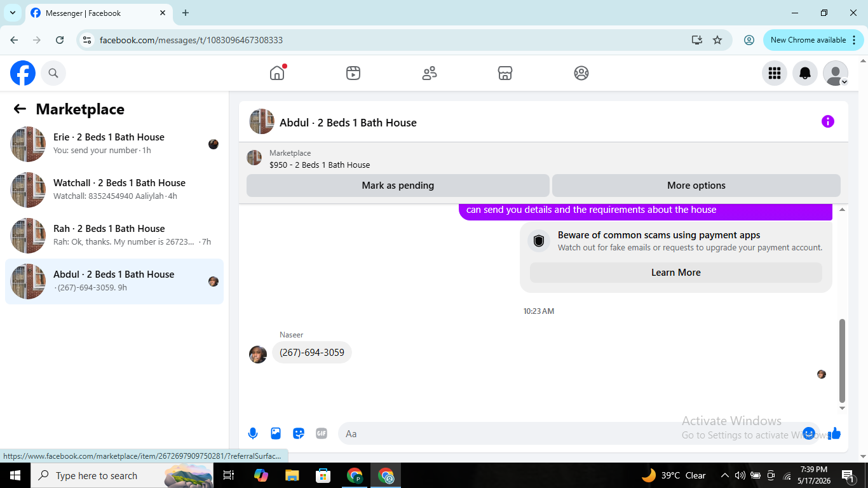
Task: Click the conversation scroll down arrow
Action: click(843, 408)
